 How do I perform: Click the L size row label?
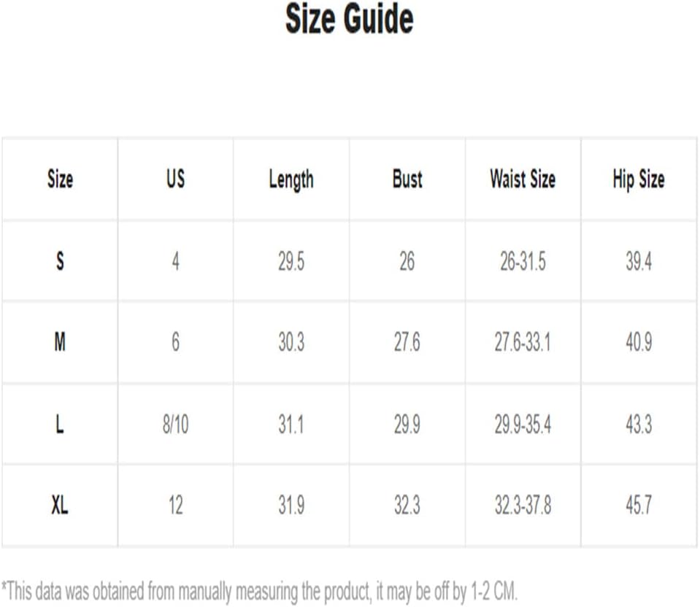[60, 424]
